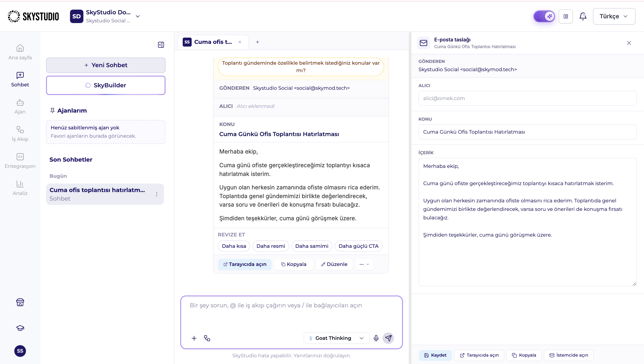Send the chat message

coord(388,338)
